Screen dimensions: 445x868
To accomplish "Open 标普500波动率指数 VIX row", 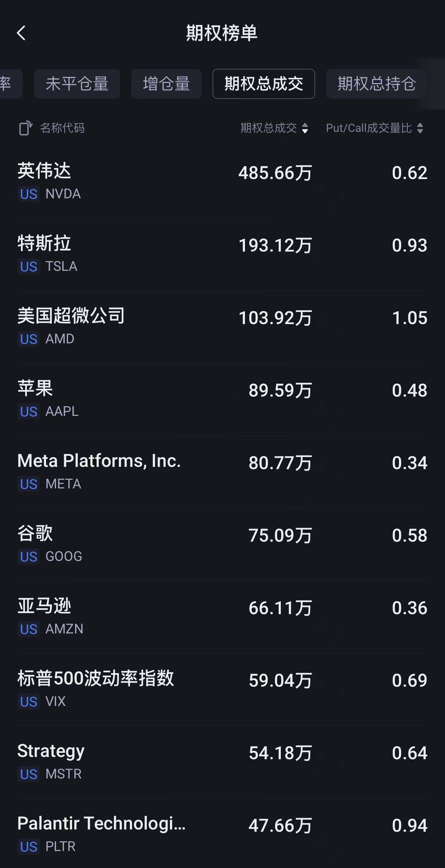I will 222,690.
